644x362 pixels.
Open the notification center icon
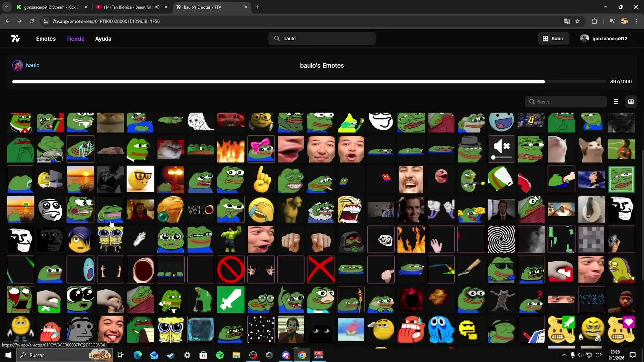(x=633, y=355)
